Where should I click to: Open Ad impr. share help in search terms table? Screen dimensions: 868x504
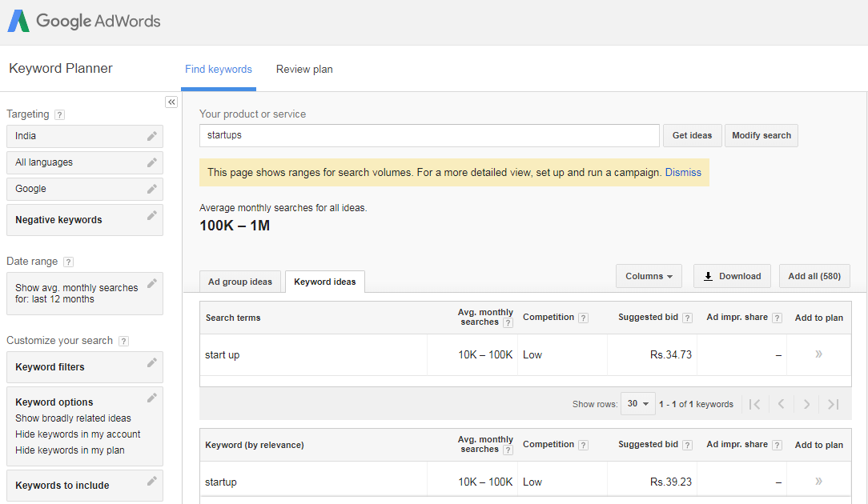778,318
